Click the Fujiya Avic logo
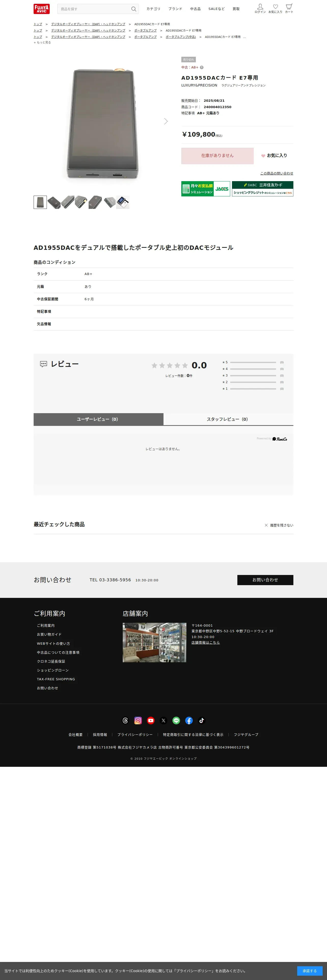327x980 pixels. point(42,9)
